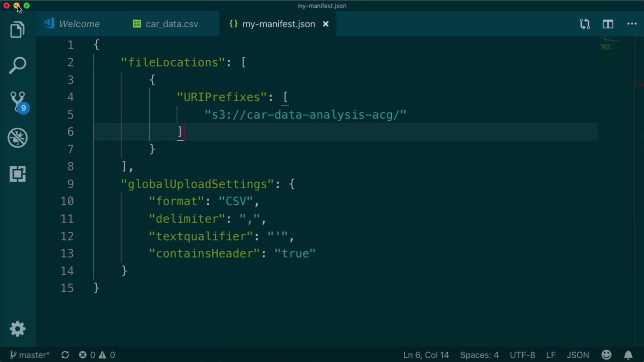This screenshot has height=362, width=644.
Task: Split the editor to the right
Action: 608,24
